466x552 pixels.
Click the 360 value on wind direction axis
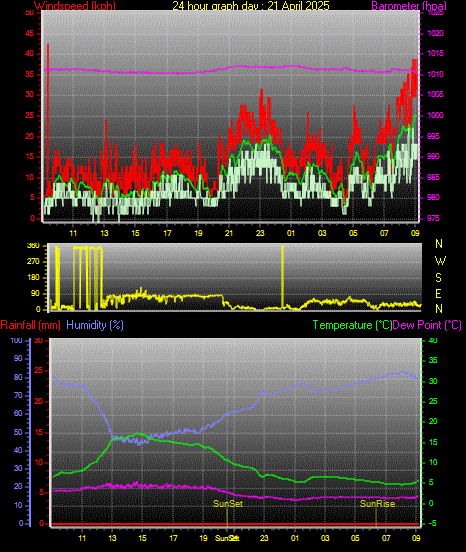tap(33, 246)
